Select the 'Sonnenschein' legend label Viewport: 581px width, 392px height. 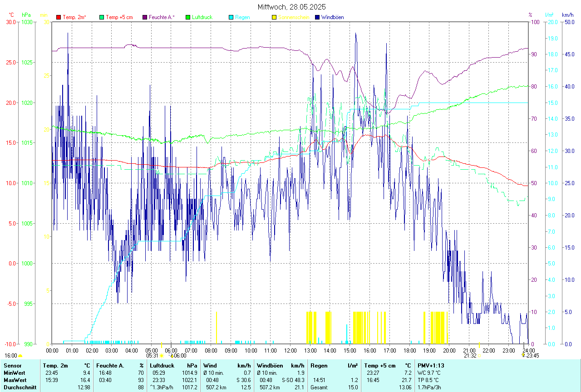[x=294, y=17]
